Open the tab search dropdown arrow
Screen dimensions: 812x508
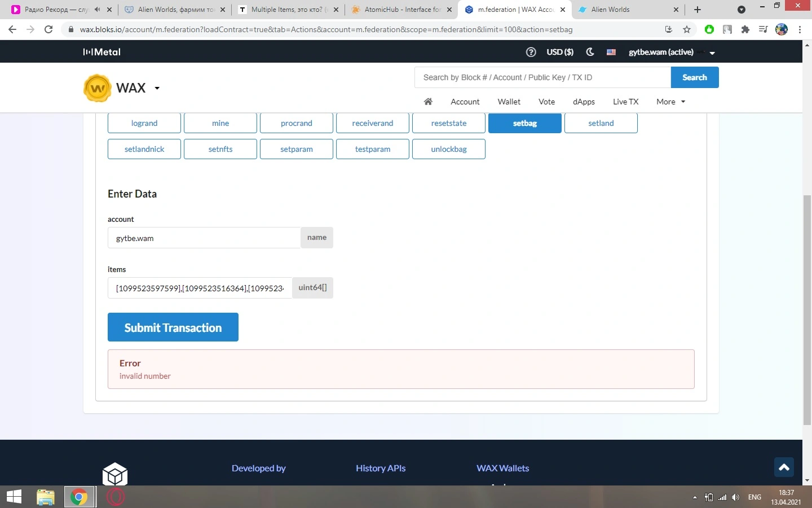tap(742, 10)
